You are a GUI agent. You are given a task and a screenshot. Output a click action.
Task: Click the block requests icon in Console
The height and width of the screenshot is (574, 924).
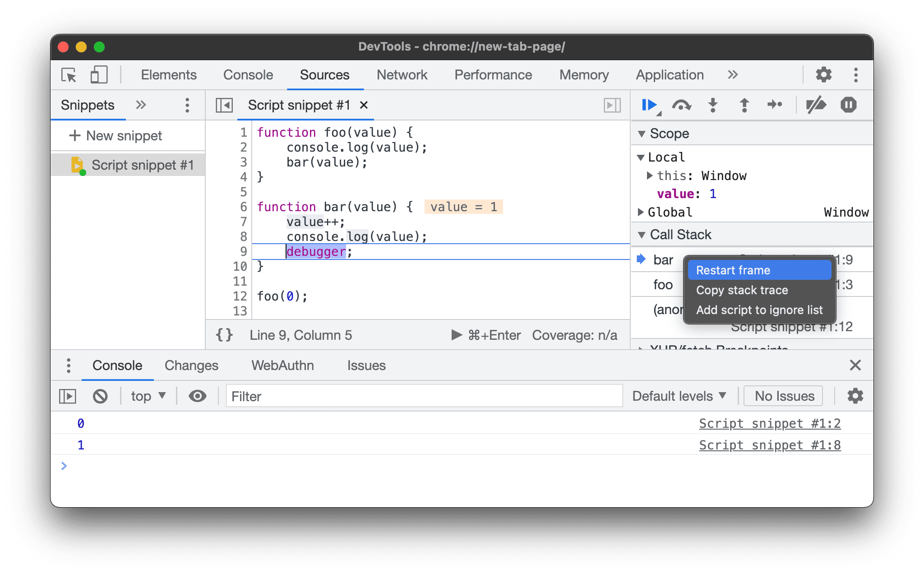click(x=100, y=395)
